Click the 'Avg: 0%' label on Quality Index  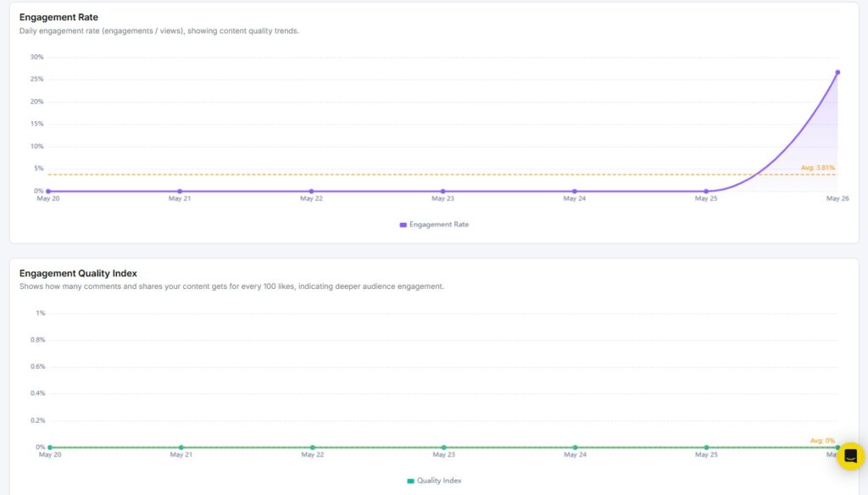(x=822, y=441)
